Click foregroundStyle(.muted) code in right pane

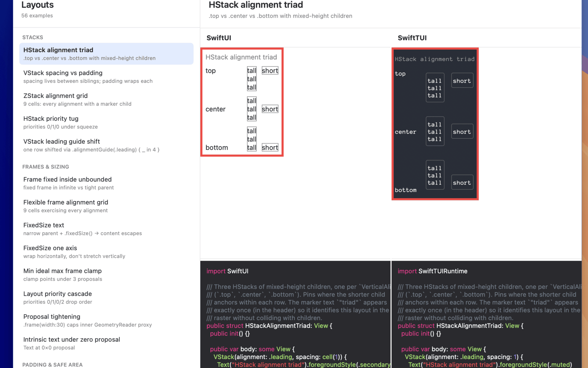tap(536, 365)
